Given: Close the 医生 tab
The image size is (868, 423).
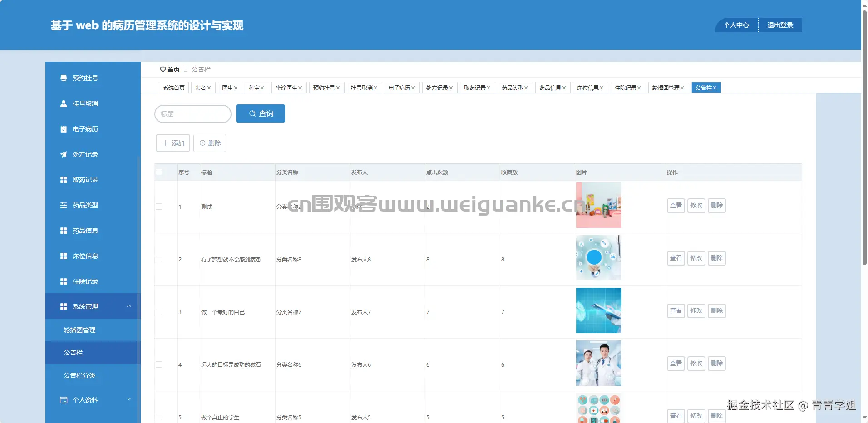Looking at the screenshot, I should 236,88.
